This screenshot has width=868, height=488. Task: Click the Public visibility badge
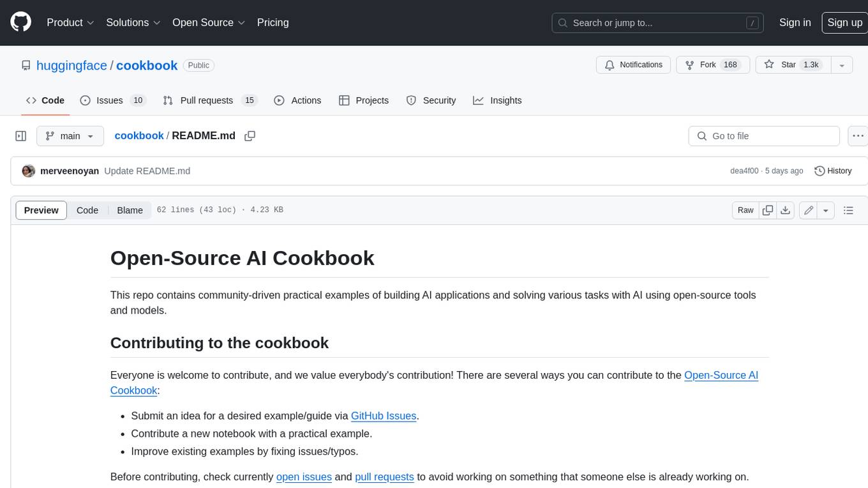click(x=198, y=65)
